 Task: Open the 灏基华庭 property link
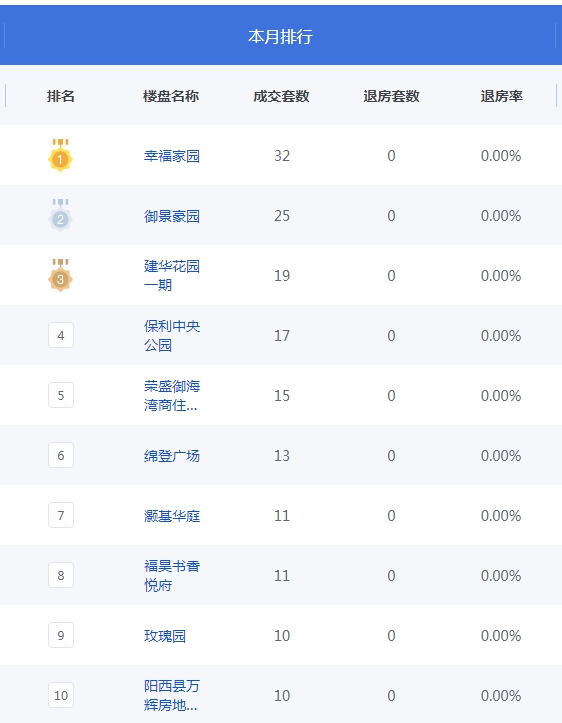point(172,516)
